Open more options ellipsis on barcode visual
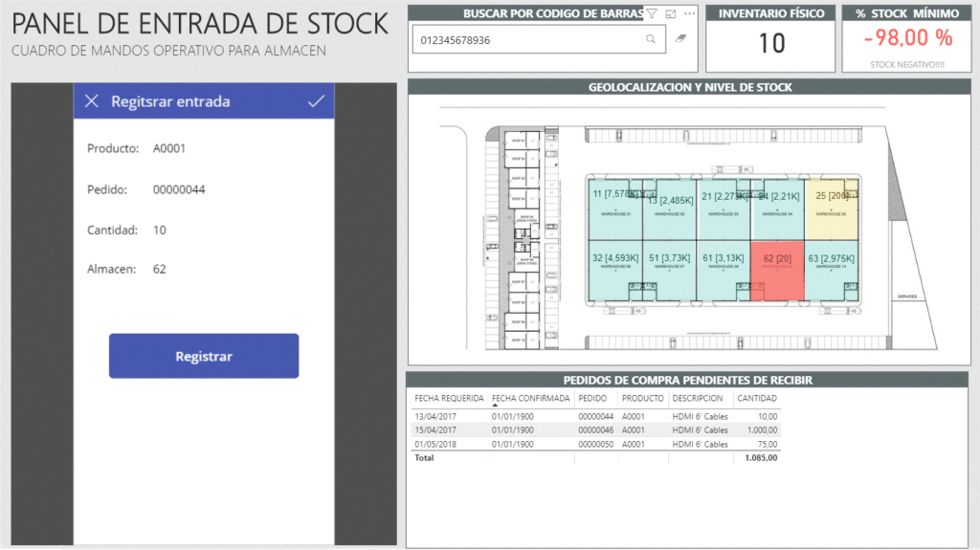980x550 pixels. tap(689, 13)
